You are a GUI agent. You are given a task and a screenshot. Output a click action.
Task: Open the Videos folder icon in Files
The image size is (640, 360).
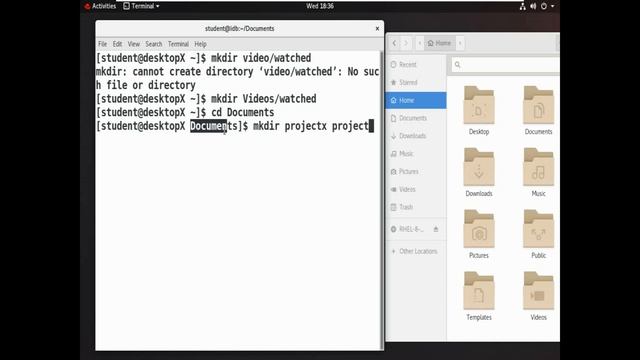tap(538, 291)
